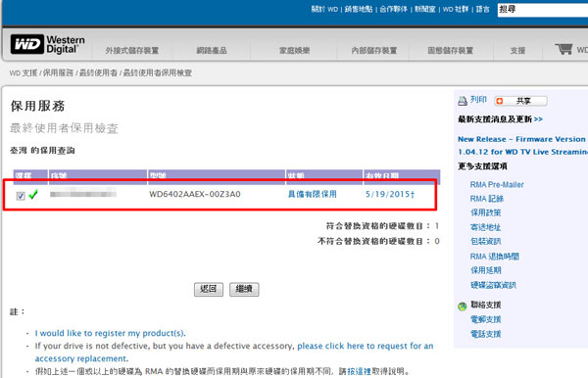588x378 pixels.
Task: Open 網路產品 navigation menu
Action: click(212, 50)
